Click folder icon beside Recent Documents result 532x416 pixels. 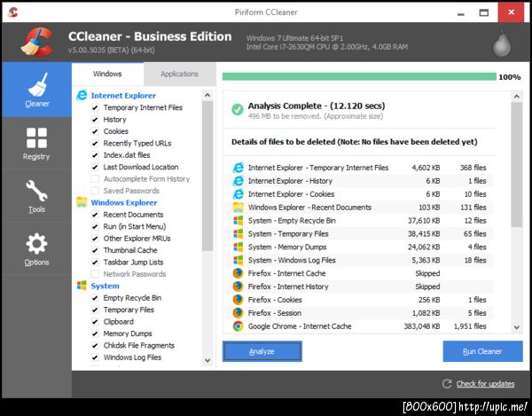pyautogui.click(x=238, y=208)
